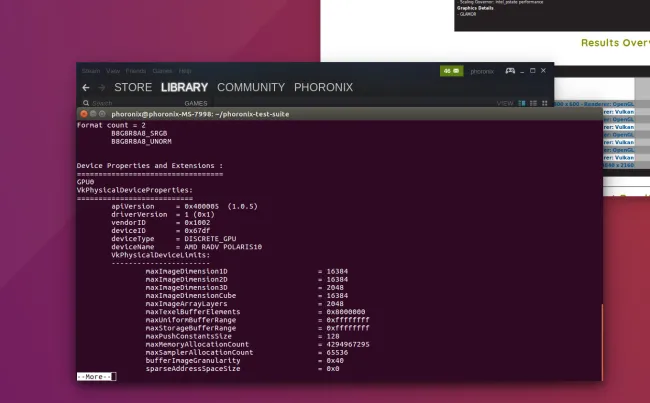Click the B8G8R8A8_SRGB format line

(x=139, y=133)
